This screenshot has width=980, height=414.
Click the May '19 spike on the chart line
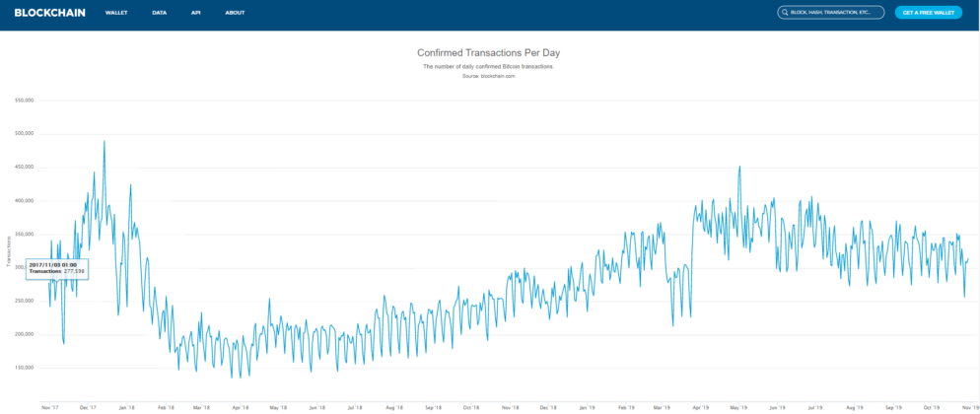click(x=739, y=168)
